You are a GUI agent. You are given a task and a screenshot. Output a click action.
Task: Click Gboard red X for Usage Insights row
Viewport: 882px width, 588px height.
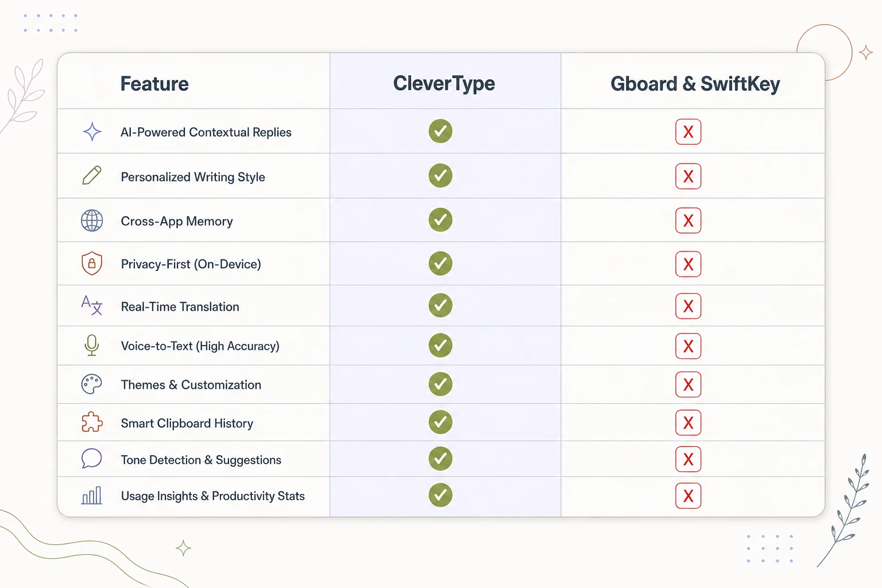coord(688,496)
